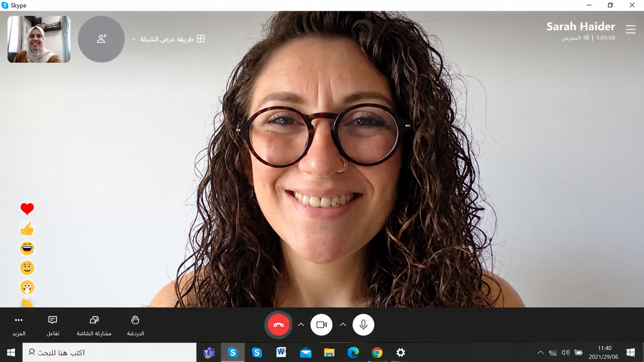Launch Google Chrome from taskbar
This screenshot has width=644, height=362.
tap(377, 352)
